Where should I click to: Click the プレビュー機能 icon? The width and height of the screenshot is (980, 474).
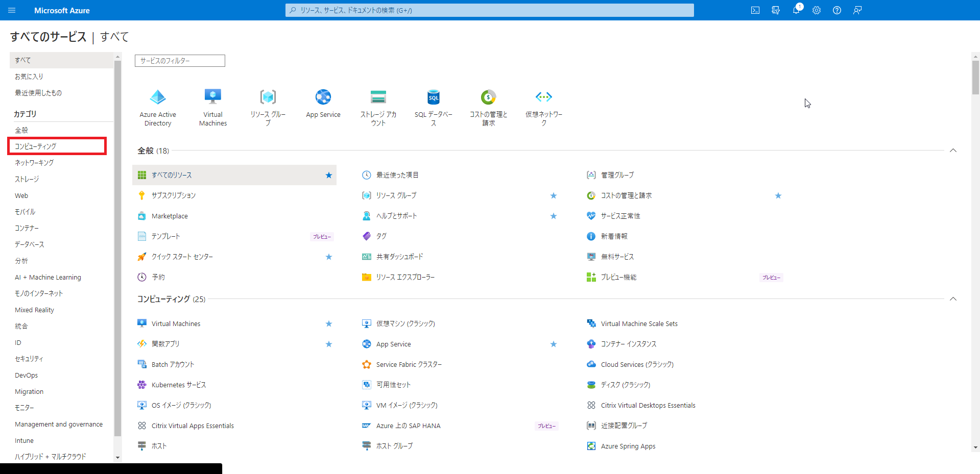coord(591,277)
